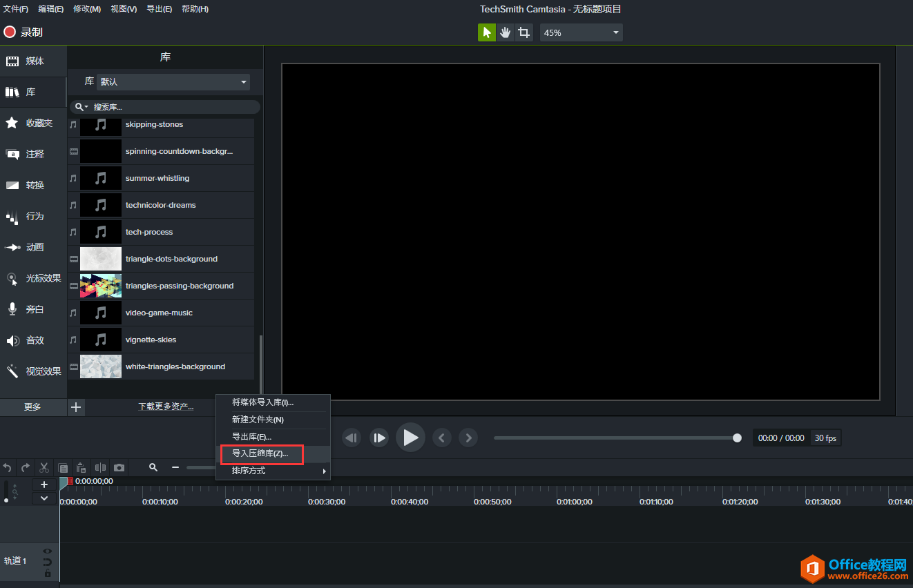The image size is (913, 588).
Task: Open the 导出(E) menu in menu bar
Action: click(x=159, y=9)
